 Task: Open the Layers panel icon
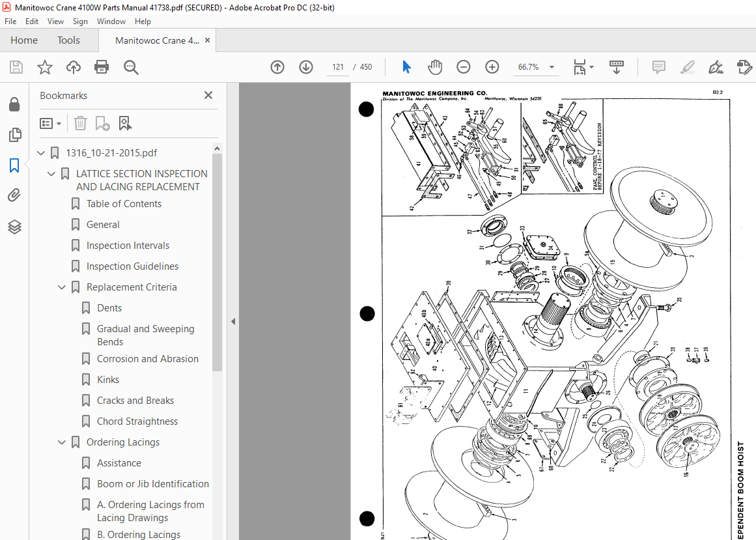[14, 227]
